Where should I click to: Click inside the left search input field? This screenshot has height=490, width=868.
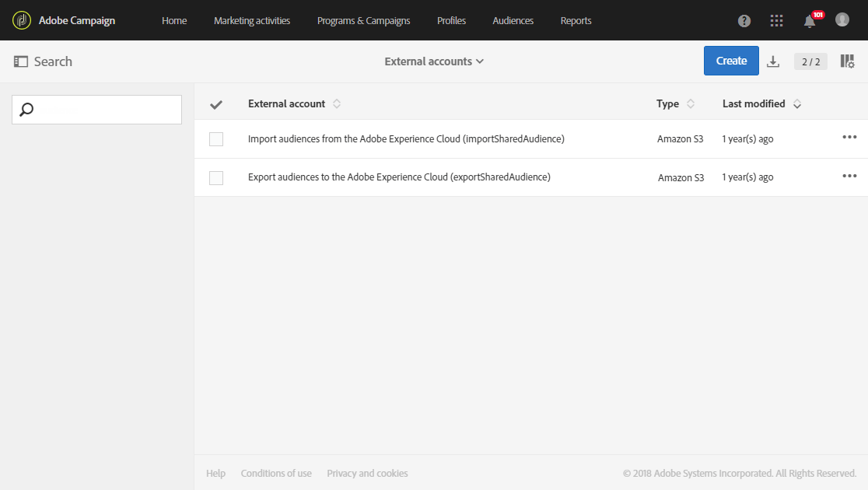point(96,109)
